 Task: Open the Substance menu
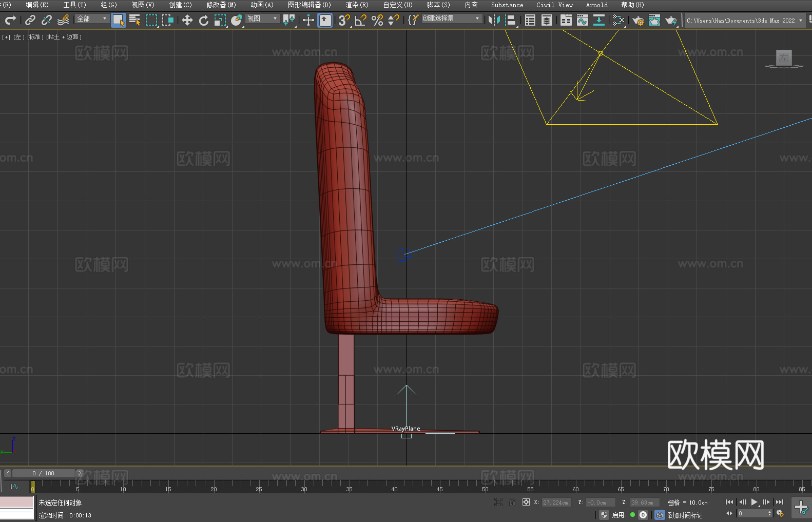507,5
